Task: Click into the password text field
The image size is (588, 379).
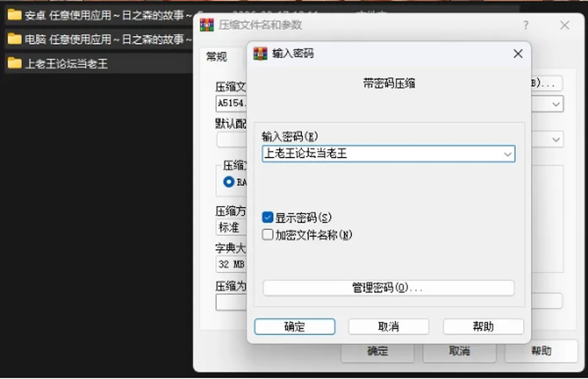Action: point(382,154)
